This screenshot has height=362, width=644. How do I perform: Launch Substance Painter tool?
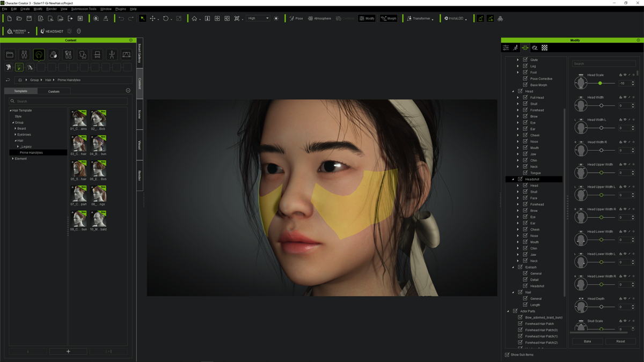pos(17,31)
